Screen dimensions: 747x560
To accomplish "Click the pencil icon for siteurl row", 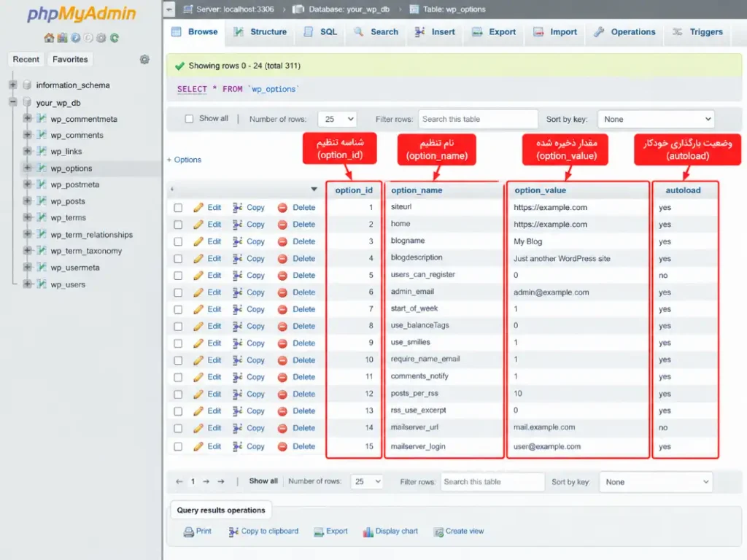I will (x=198, y=208).
